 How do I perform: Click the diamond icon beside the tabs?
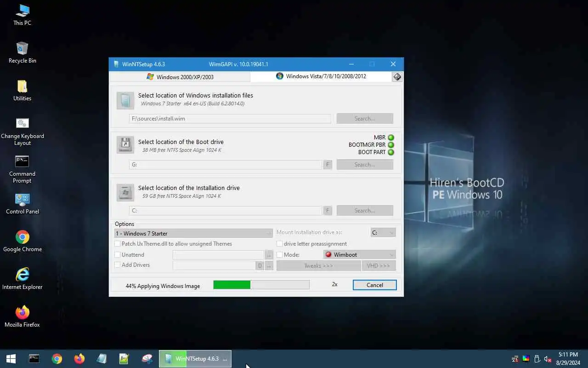pyautogui.click(x=397, y=77)
